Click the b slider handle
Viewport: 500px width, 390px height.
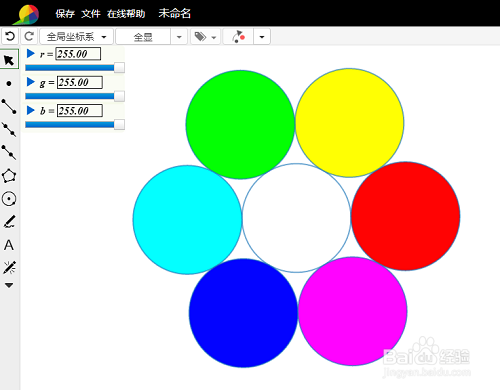click(x=119, y=124)
